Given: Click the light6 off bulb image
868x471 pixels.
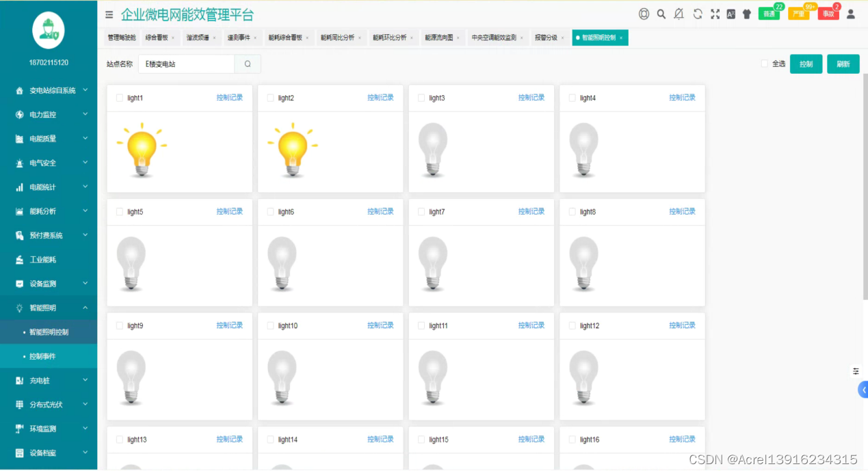Looking at the screenshot, I should pos(282,264).
